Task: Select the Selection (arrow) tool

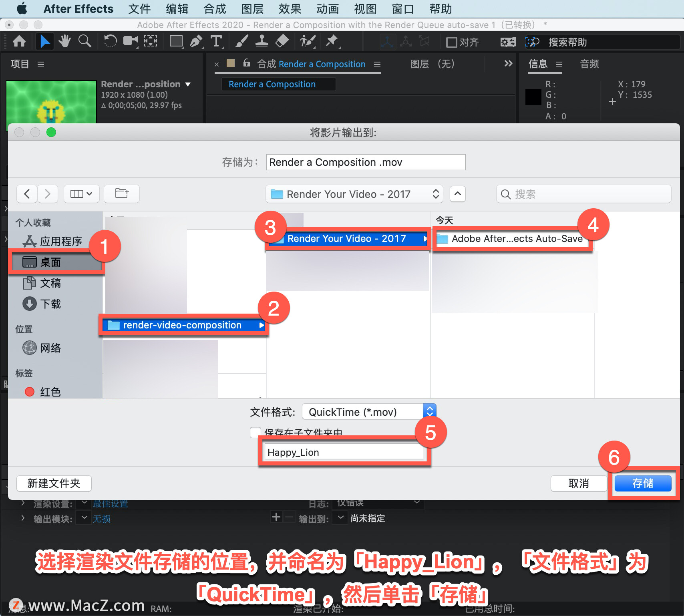Action: pyautogui.click(x=44, y=41)
